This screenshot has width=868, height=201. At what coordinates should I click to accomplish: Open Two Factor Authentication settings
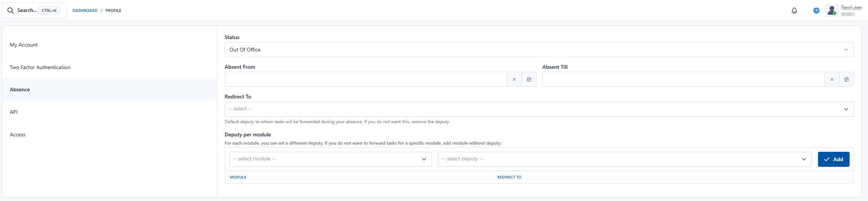(x=109, y=67)
